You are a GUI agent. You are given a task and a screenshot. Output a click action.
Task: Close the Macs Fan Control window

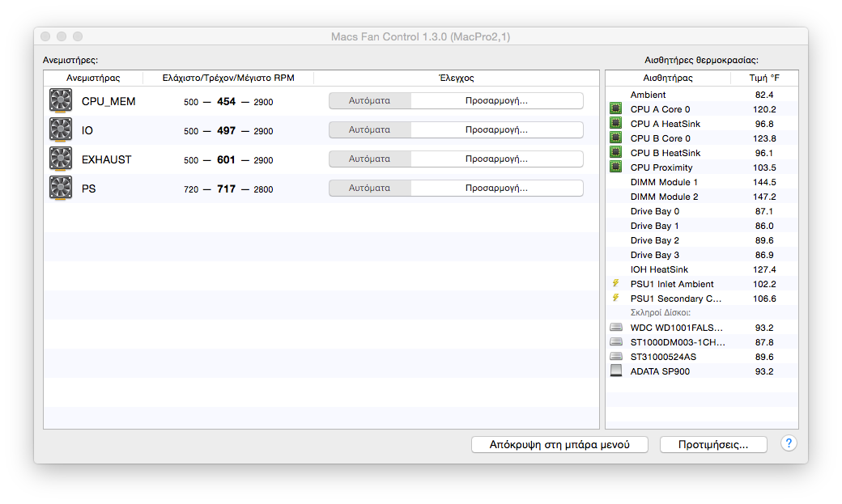(45, 36)
